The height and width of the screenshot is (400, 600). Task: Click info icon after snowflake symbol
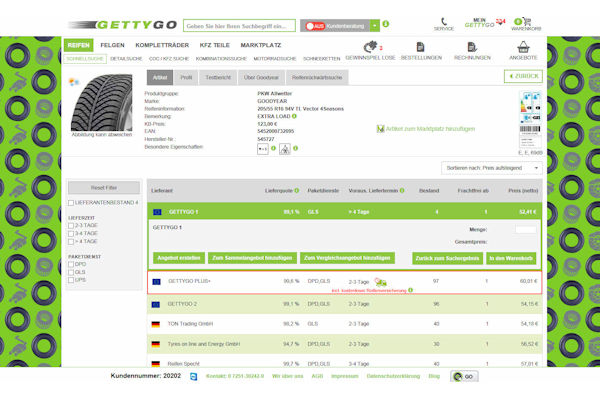coord(295,148)
